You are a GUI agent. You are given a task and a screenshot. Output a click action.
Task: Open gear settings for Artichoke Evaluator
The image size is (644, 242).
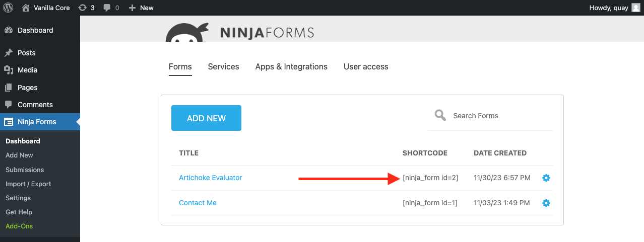546,178
